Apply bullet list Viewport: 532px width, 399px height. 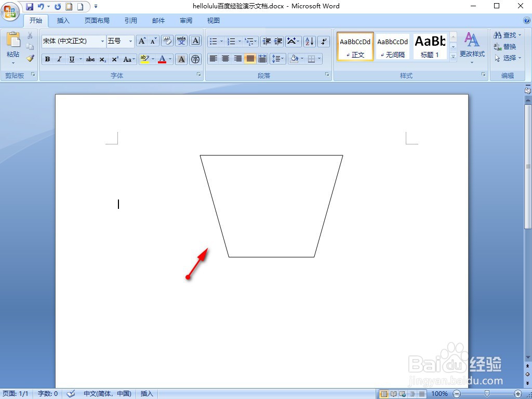214,42
